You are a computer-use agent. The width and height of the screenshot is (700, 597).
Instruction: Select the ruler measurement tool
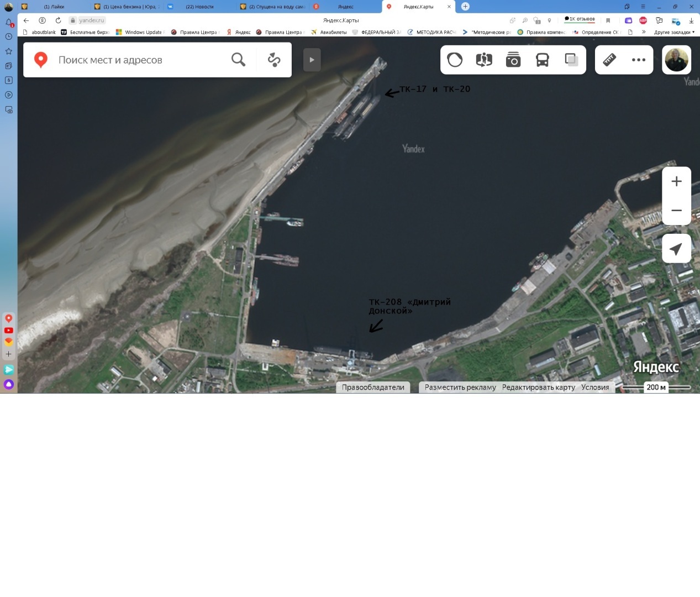[609, 60]
